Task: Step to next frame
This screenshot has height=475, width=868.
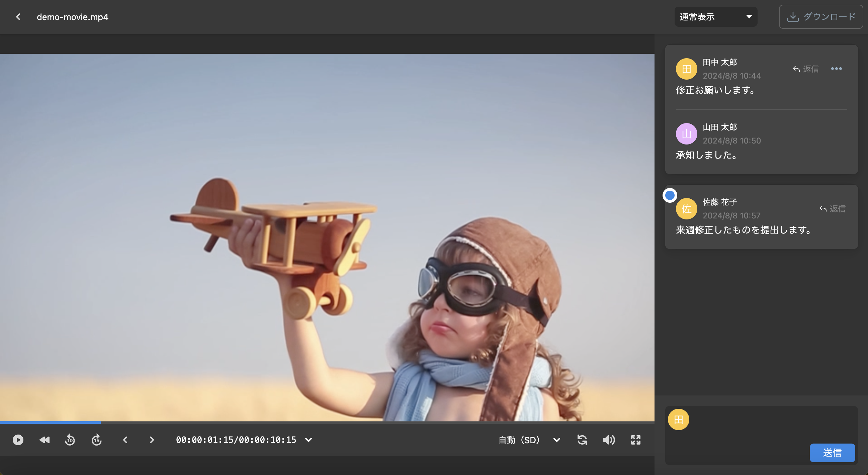Action: click(152, 440)
